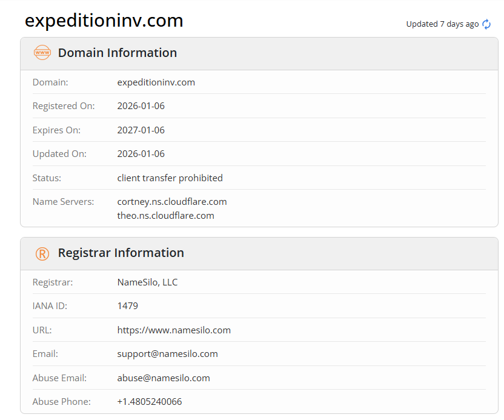Click the Updated On date value
Image resolution: width=504 pixels, height=420 pixels.
(x=141, y=154)
